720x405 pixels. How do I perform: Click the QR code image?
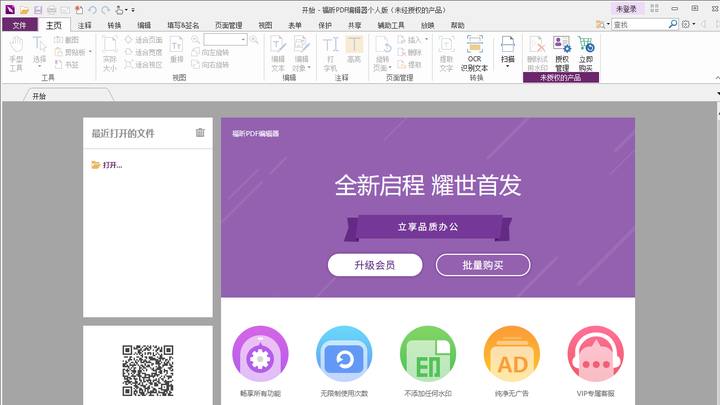[x=148, y=370]
